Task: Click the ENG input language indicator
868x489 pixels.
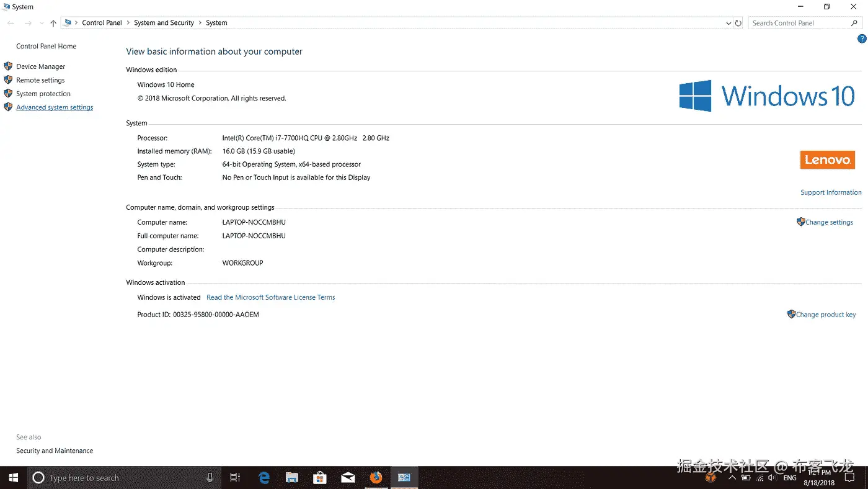Action: (x=790, y=478)
